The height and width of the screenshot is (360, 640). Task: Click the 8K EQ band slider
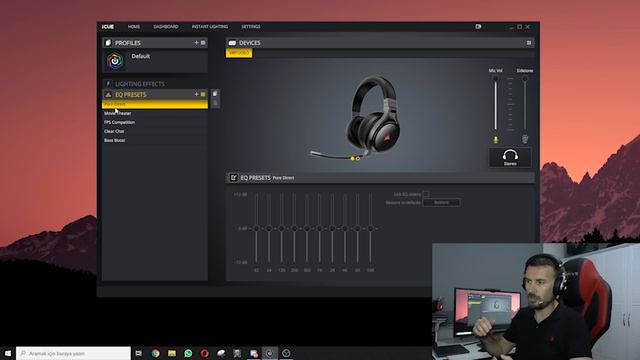(358, 228)
